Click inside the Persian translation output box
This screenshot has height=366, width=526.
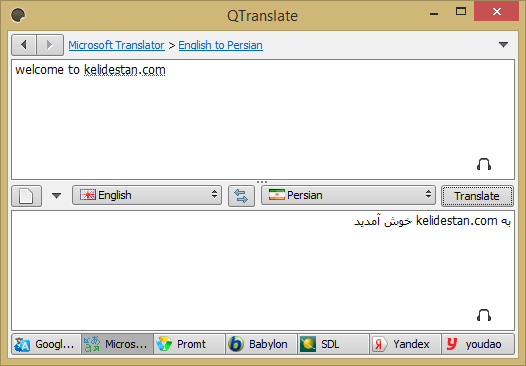tap(263, 270)
